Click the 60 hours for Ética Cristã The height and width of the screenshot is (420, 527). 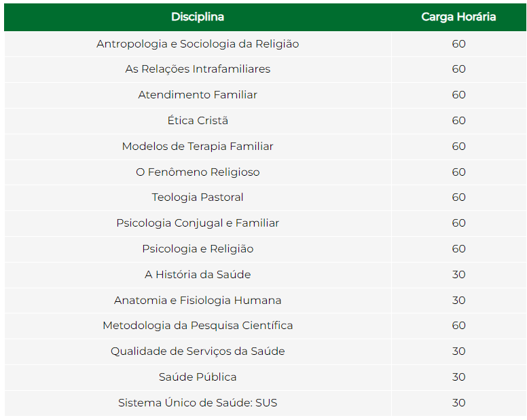coord(458,121)
